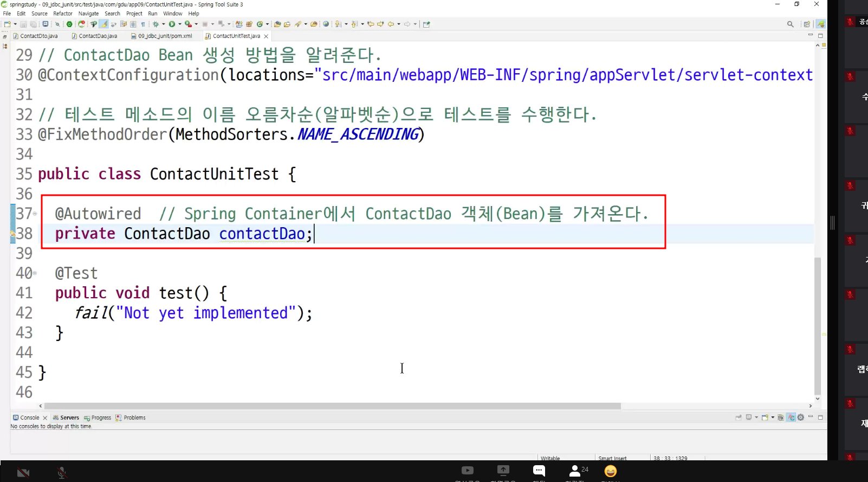Click the Last Edit Location icon
This screenshot has height=482, width=868.
point(371,24)
